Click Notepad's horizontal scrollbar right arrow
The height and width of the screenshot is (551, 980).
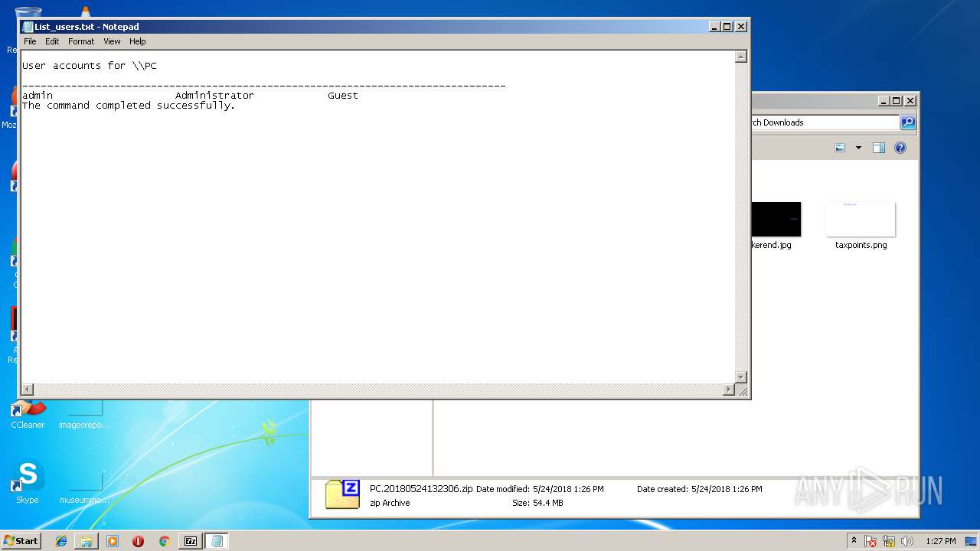pyautogui.click(x=728, y=390)
